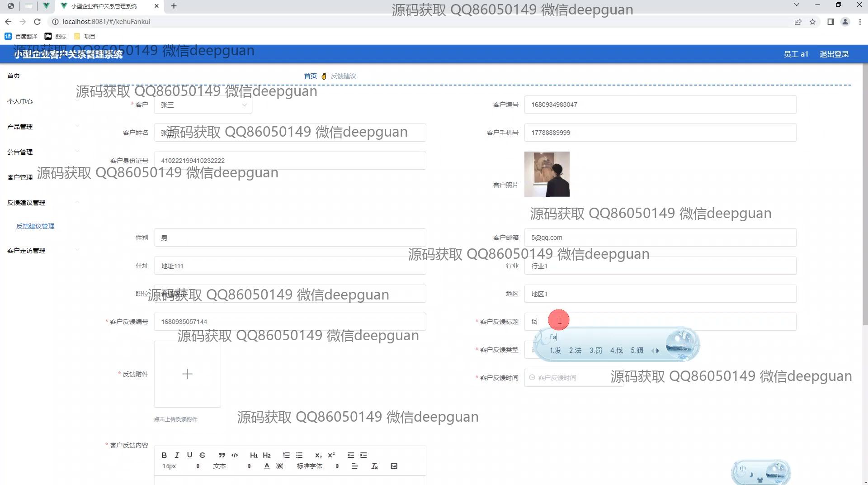Insert an image via editor toolbar

click(394, 466)
